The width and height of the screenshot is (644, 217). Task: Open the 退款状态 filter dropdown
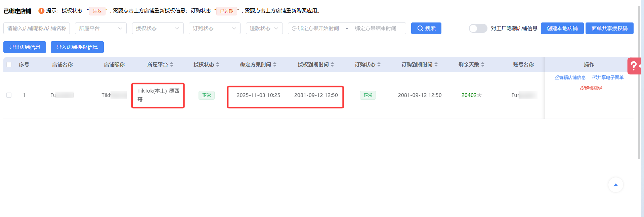[x=264, y=29]
